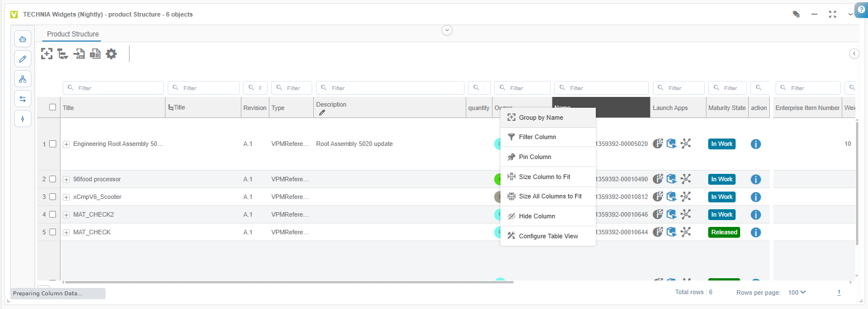Launch pie-chart app for MAT_CHECK2 row
Image resolution: width=868 pixels, height=309 pixels.
[658, 214]
